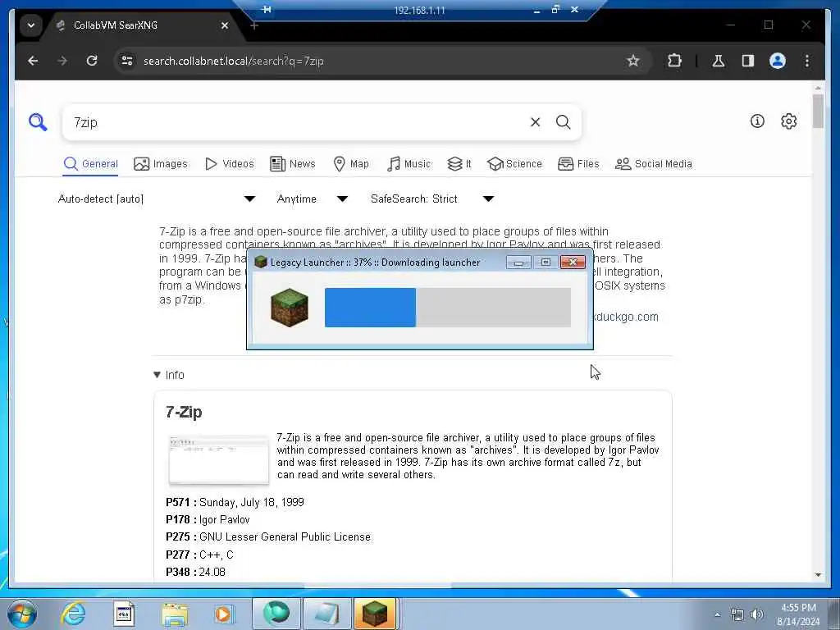Click the volume speaker tray icon
840x630 pixels.
click(x=757, y=614)
